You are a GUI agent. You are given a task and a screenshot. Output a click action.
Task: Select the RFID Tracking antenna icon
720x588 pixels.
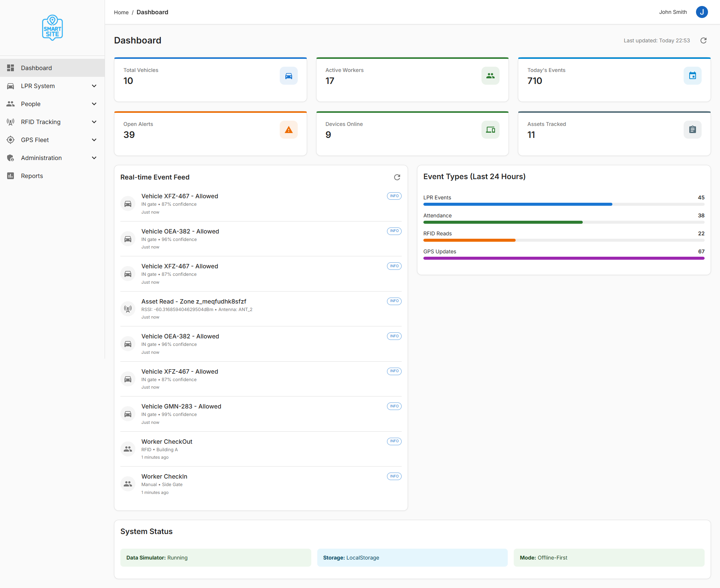10,122
